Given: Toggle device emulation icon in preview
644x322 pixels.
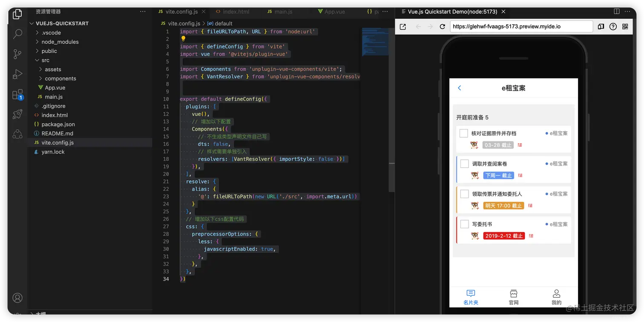Looking at the screenshot, I should pyautogui.click(x=601, y=26).
